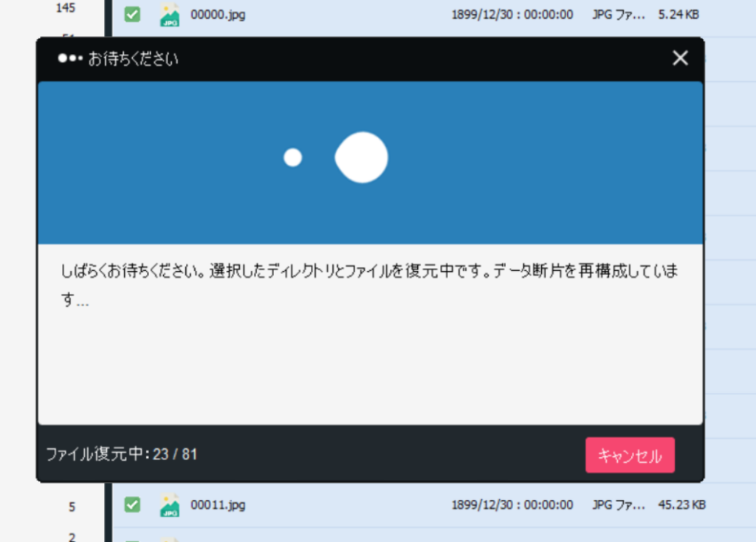Click the JPG ファ... type cell of 00011.jpg

click(x=619, y=505)
